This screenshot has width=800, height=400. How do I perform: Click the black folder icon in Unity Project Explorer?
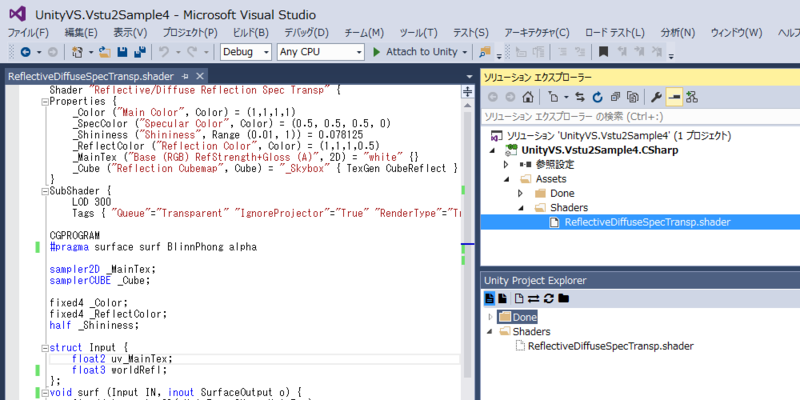[x=563, y=298]
